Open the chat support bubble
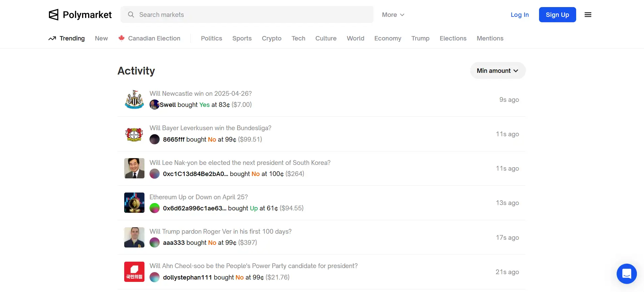The width and height of the screenshot is (644, 292). click(x=626, y=273)
